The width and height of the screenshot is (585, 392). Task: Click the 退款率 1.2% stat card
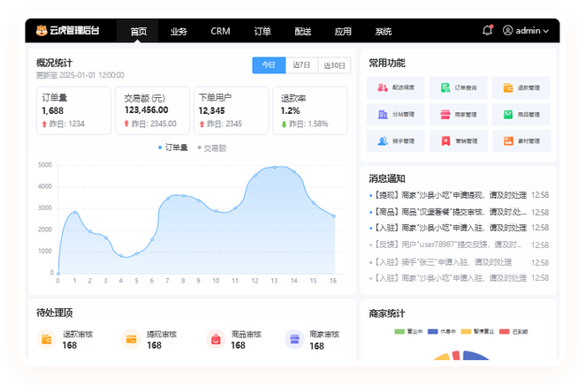click(310, 110)
